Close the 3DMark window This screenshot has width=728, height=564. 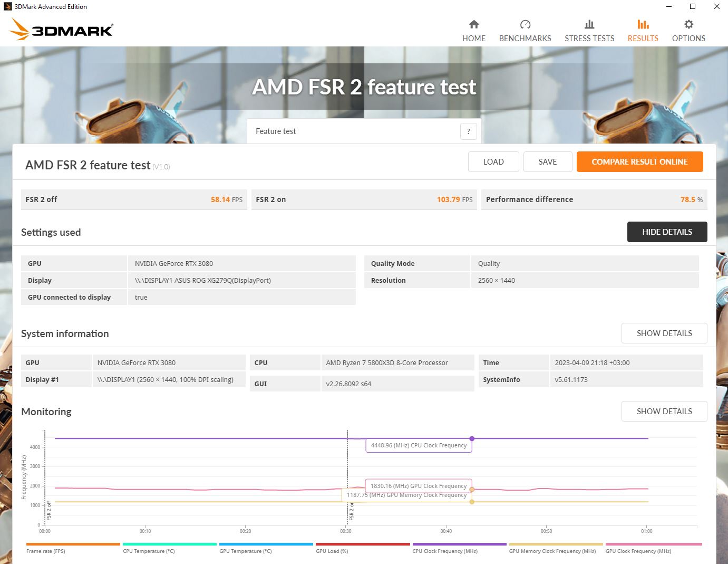(x=716, y=6)
